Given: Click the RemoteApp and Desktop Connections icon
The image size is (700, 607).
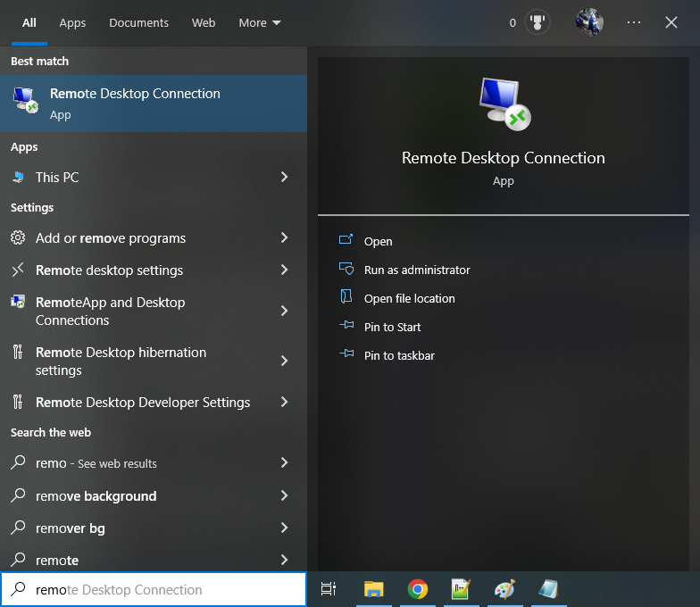Looking at the screenshot, I should (18, 302).
